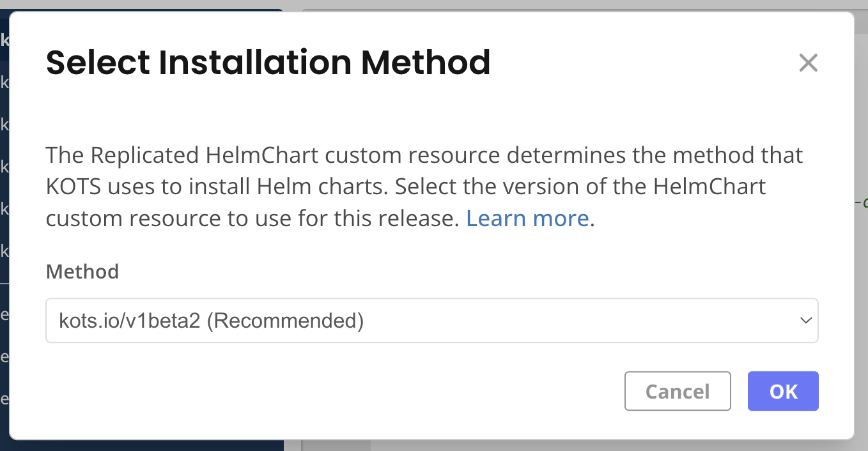Open the HelmChart custom resource version picker
Image resolution: width=868 pixels, height=451 pixels.
coord(432,321)
